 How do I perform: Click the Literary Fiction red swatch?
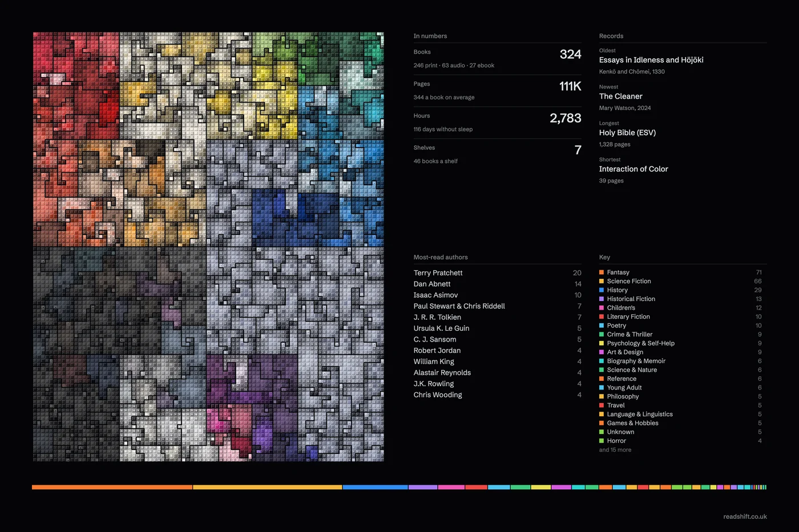(602, 316)
